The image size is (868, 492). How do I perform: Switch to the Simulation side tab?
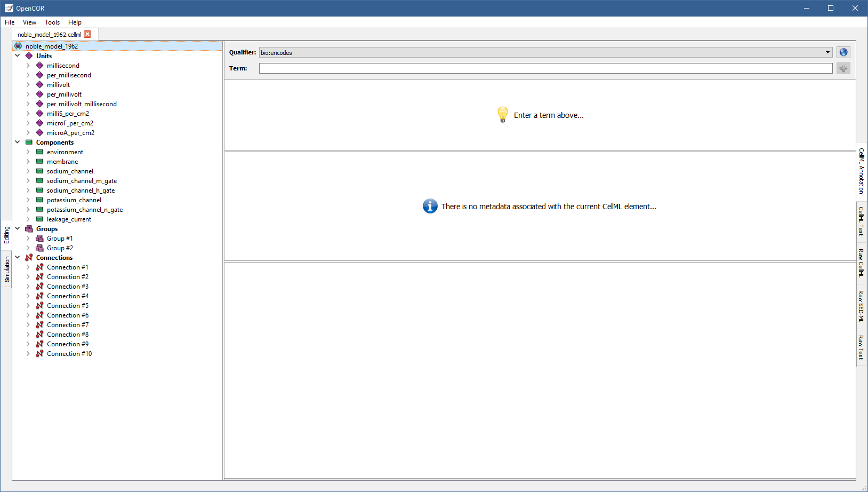(7, 269)
